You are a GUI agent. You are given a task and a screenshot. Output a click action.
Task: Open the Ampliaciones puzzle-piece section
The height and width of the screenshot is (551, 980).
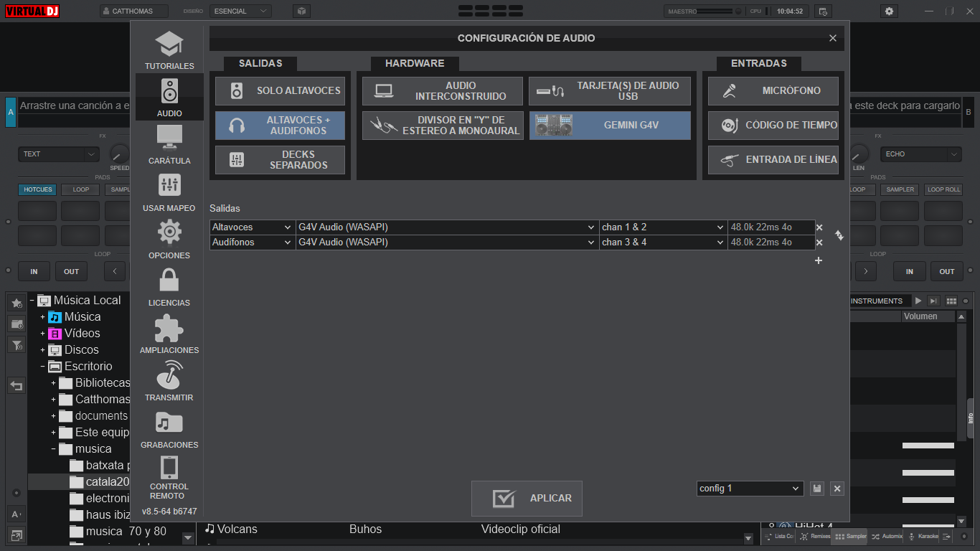tap(169, 334)
